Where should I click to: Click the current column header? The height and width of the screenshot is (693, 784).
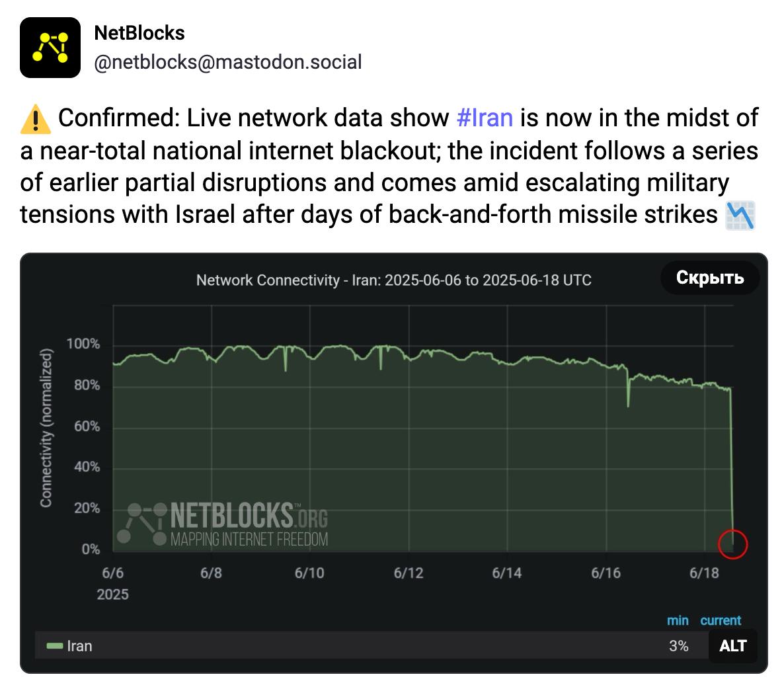721,620
